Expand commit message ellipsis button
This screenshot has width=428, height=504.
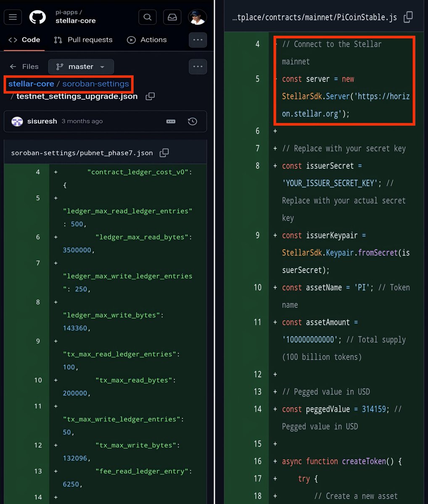point(171,121)
